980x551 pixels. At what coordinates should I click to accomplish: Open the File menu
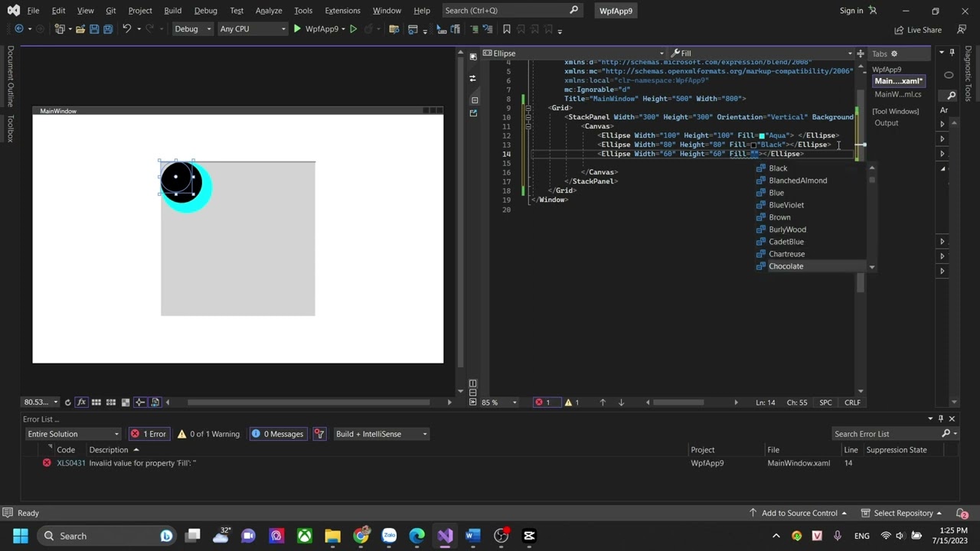point(33,11)
